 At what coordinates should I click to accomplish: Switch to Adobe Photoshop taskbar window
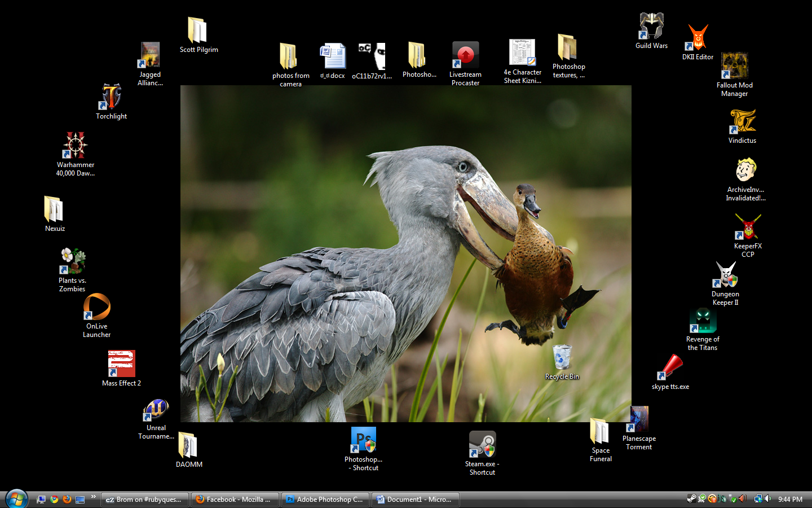(325, 500)
